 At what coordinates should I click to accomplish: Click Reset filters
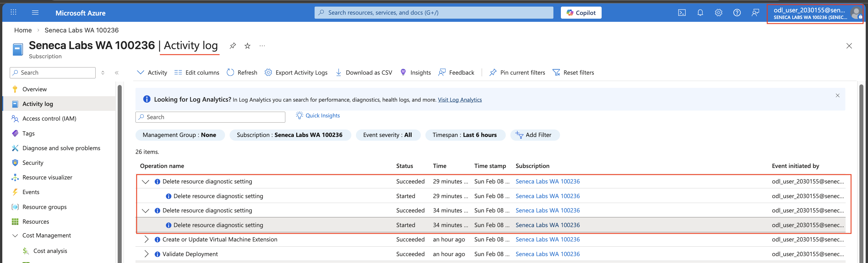tap(573, 72)
